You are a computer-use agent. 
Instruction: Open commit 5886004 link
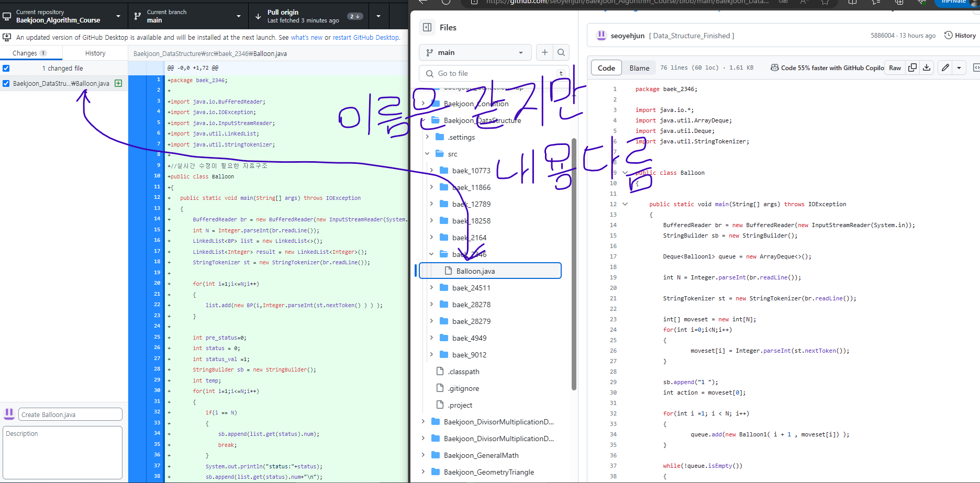pyautogui.click(x=883, y=36)
